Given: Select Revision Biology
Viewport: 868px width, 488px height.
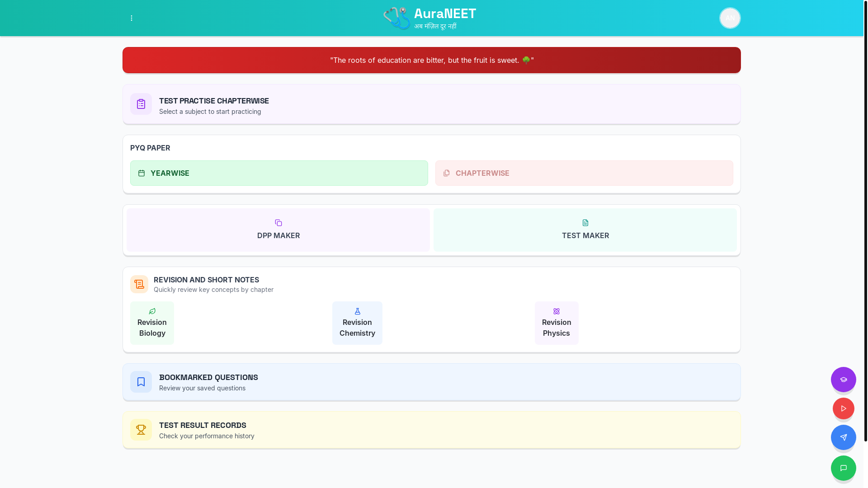Looking at the screenshot, I should (x=152, y=323).
